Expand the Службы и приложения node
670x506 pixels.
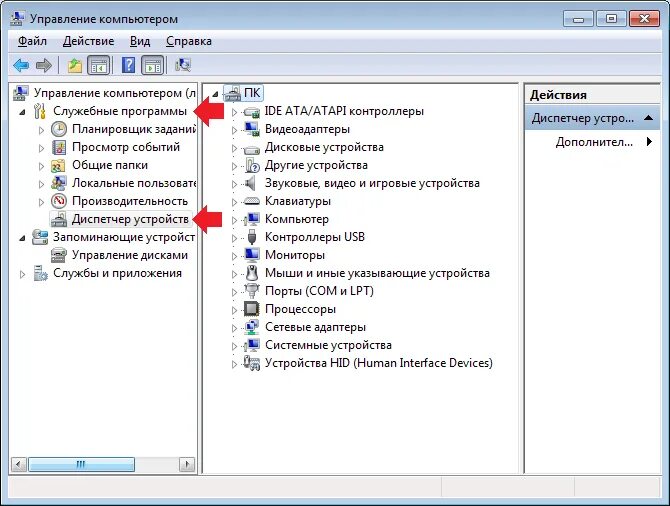tap(22, 274)
